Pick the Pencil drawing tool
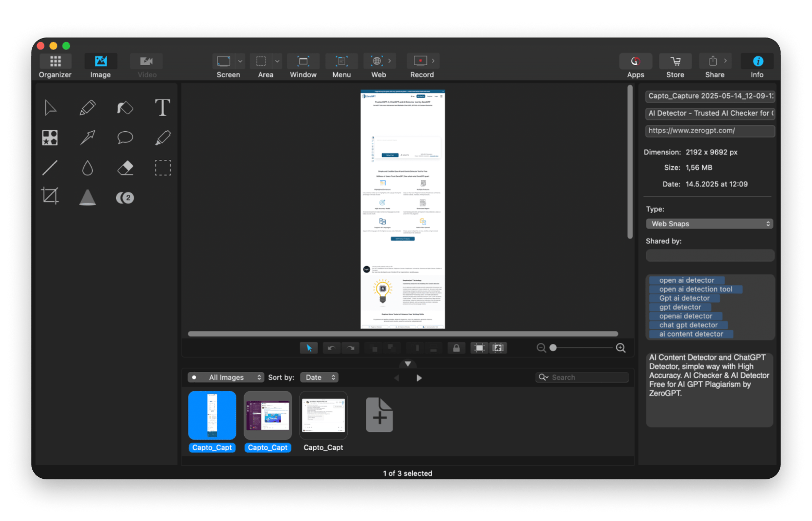812x521 pixels. [x=87, y=108]
